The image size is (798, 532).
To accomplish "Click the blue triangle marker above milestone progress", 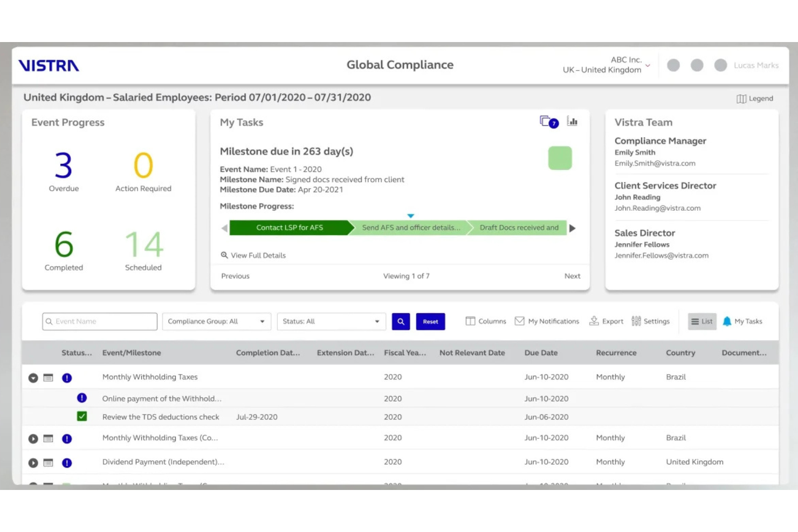I will tap(411, 216).
